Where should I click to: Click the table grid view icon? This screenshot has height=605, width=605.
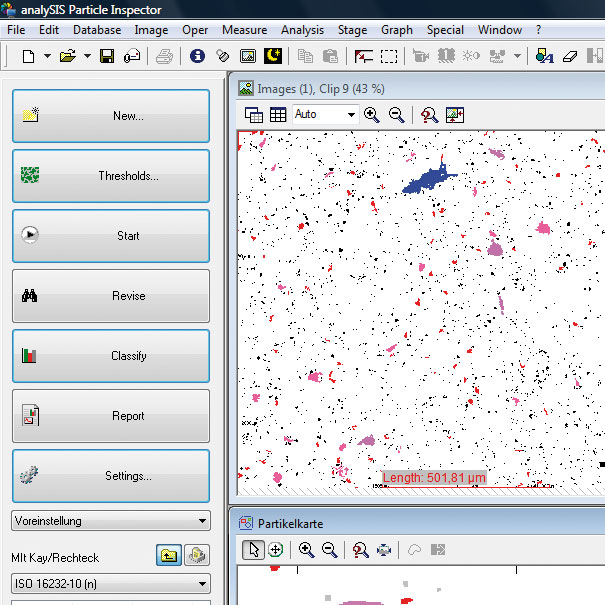[278, 115]
